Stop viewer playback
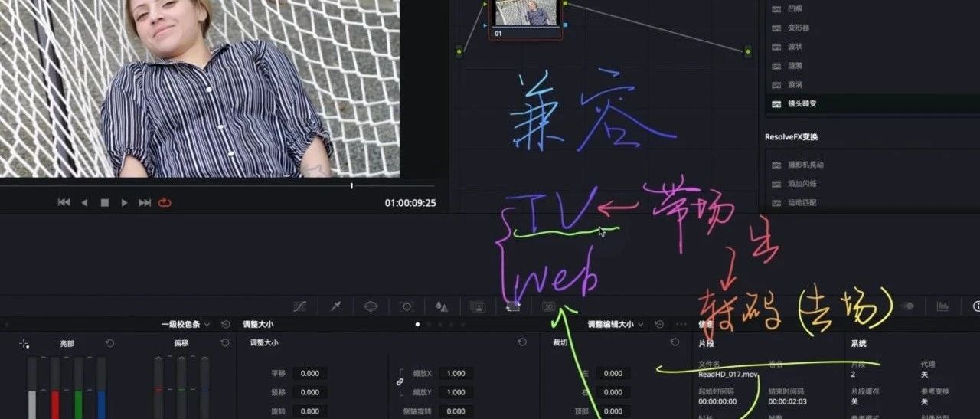980x419 pixels. tap(105, 202)
